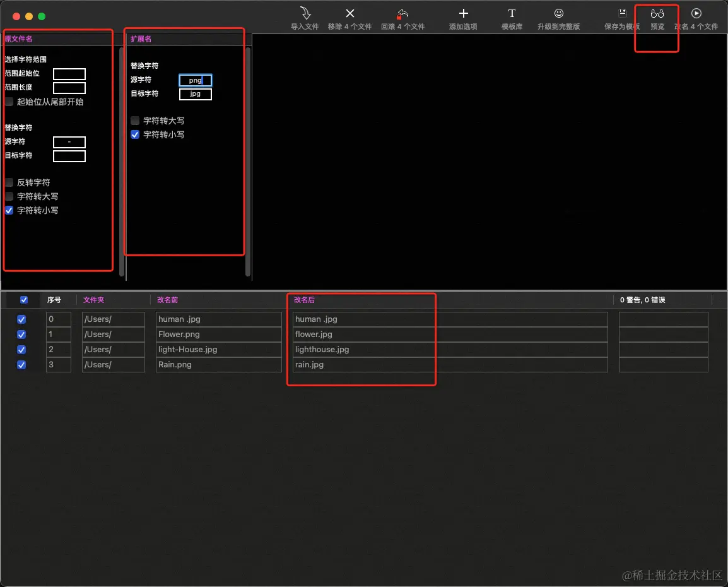This screenshot has height=587, width=728.
Task: Click the Rename 4 Files play icon
Action: [696, 13]
